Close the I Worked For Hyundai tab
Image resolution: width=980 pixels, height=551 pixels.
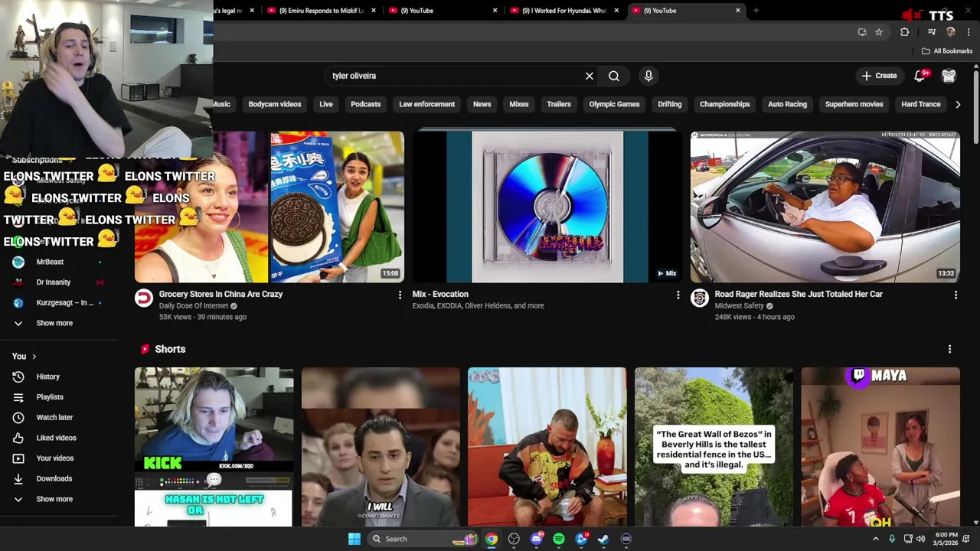click(x=616, y=11)
